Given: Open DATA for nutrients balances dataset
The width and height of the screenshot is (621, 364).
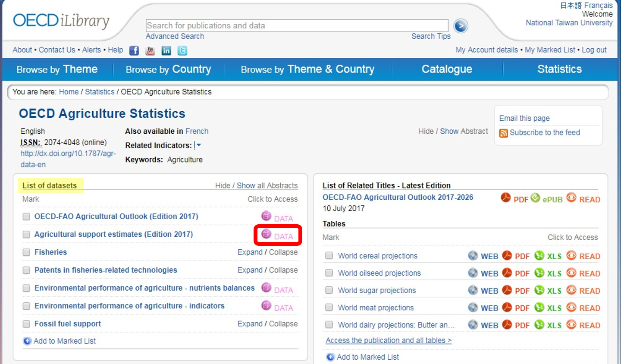Looking at the screenshot, I should [277, 289].
